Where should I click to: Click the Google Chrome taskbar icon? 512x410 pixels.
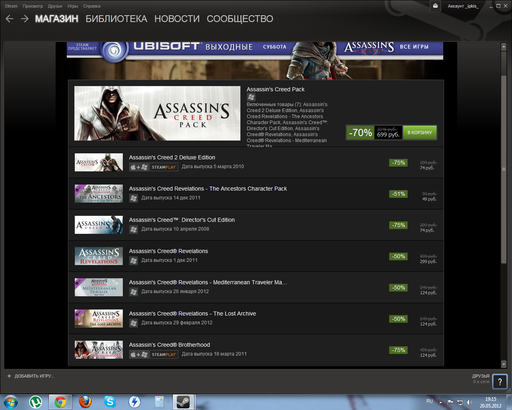point(60,402)
